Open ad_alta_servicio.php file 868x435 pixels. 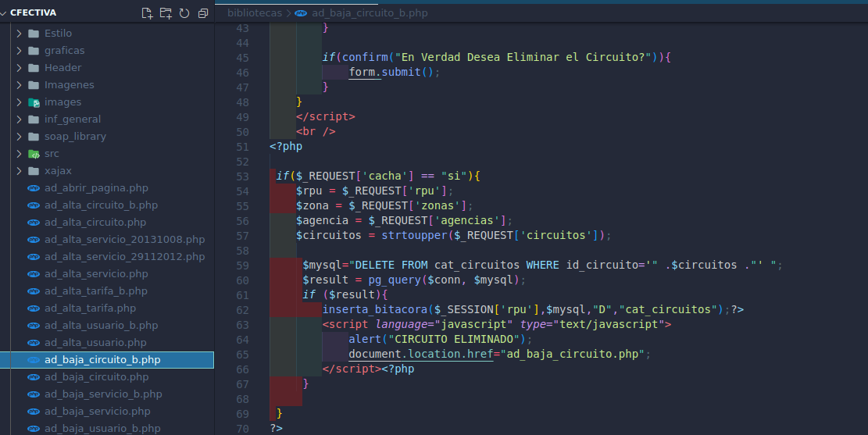click(x=107, y=273)
